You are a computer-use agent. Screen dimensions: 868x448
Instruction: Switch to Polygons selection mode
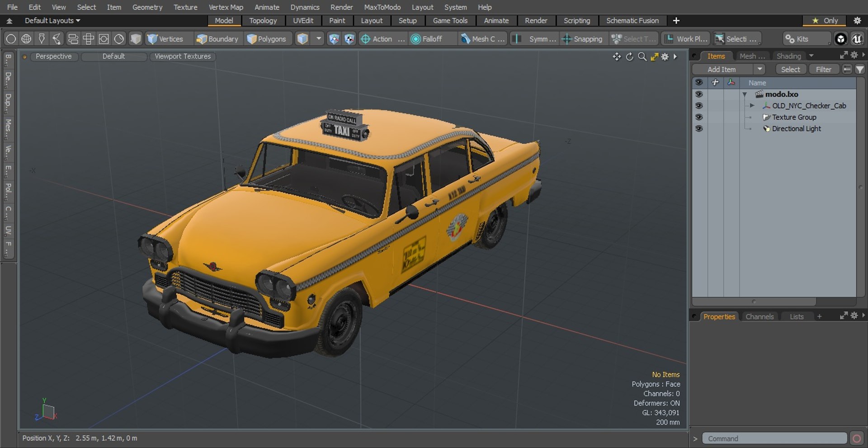tap(267, 39)
